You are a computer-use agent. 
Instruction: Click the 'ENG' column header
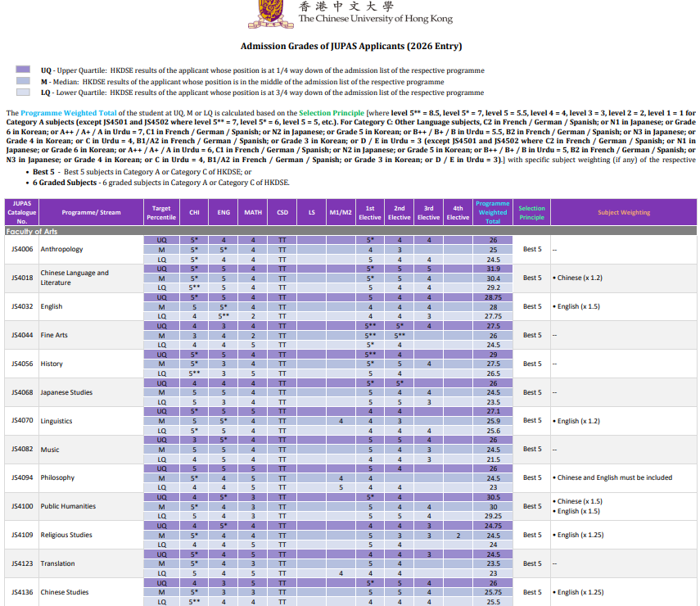coord(224,212)
